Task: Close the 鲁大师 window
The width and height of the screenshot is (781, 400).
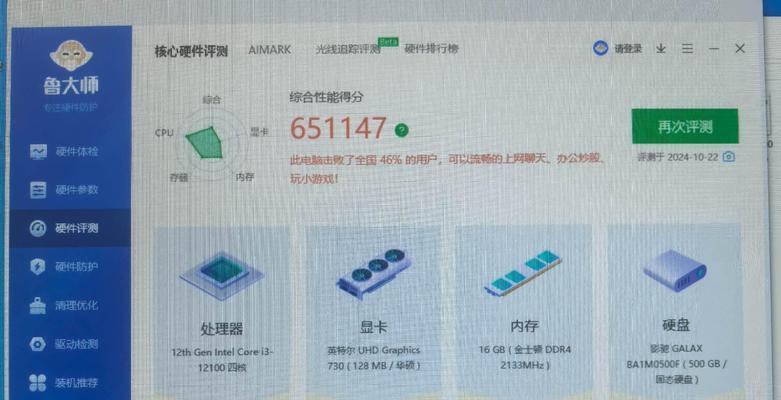Action: point(740,48)
